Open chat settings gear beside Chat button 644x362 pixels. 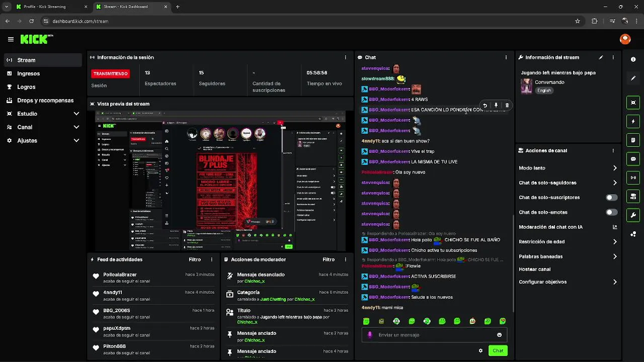click(x=480, y=350)
